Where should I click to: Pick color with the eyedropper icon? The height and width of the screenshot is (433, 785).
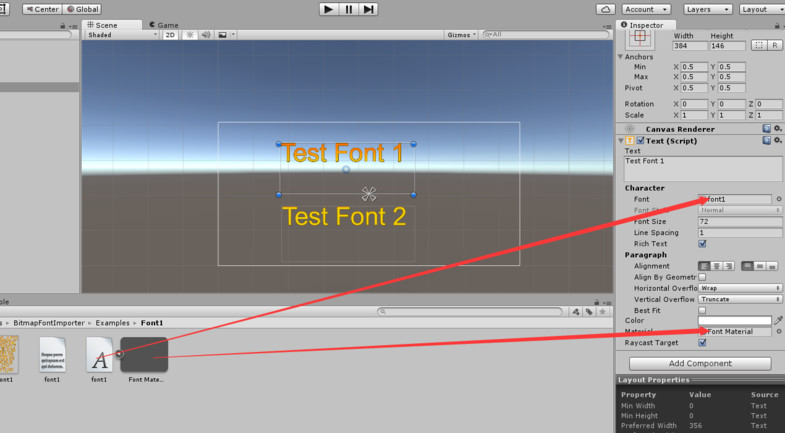[778, 320]
